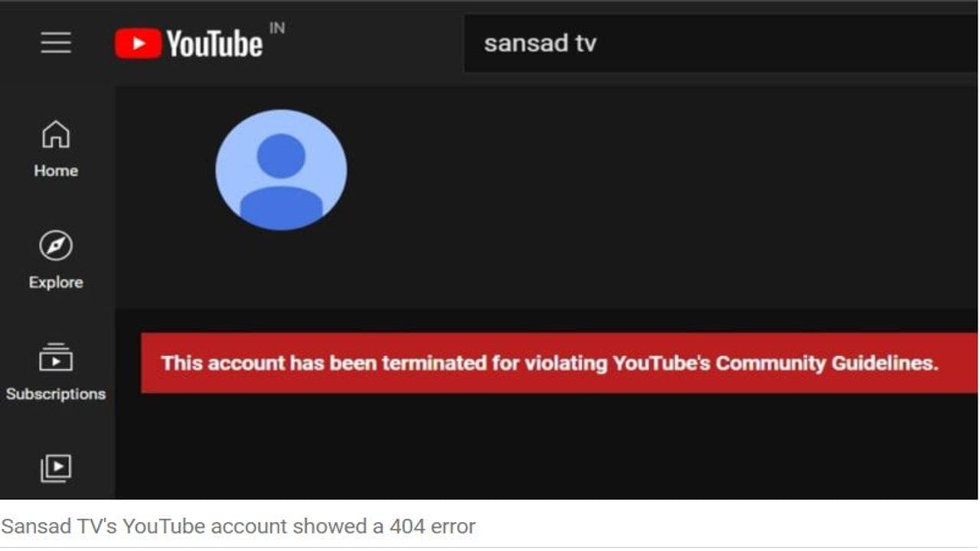980x551 pixels.
Task: Click the red account terminated banner
Action: coord(559,363)
